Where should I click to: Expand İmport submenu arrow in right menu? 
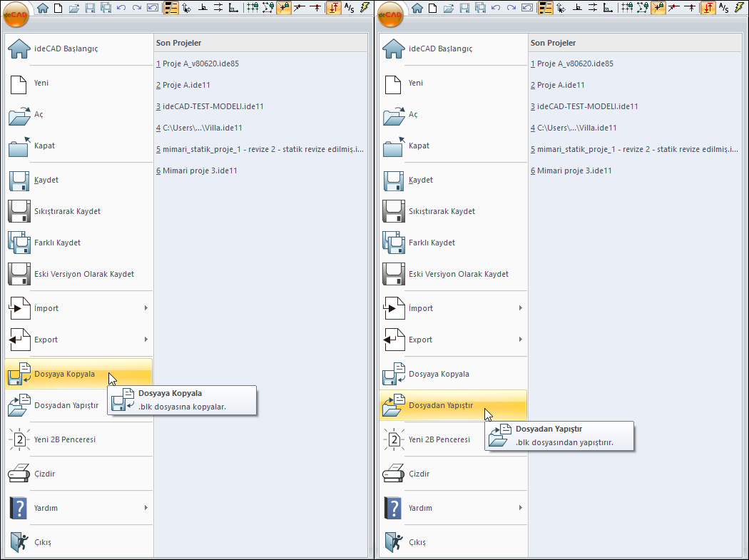click(x=520, y=308)
